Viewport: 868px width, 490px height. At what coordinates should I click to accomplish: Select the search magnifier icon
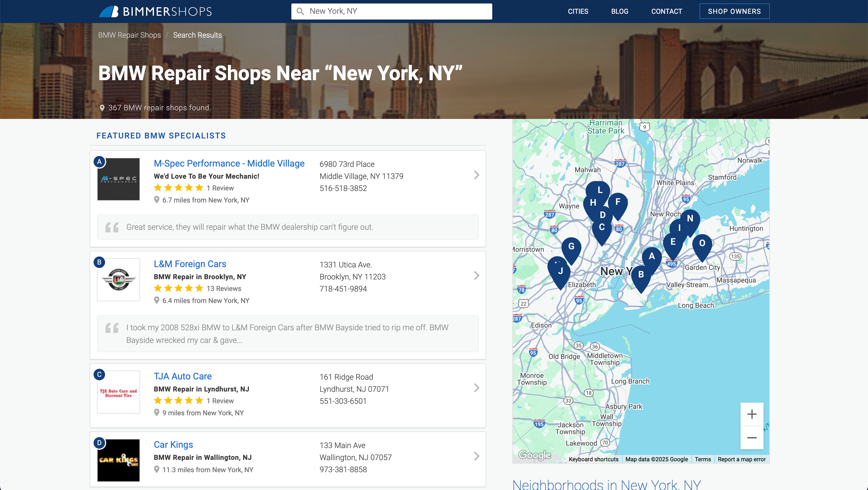coord(300,11)
